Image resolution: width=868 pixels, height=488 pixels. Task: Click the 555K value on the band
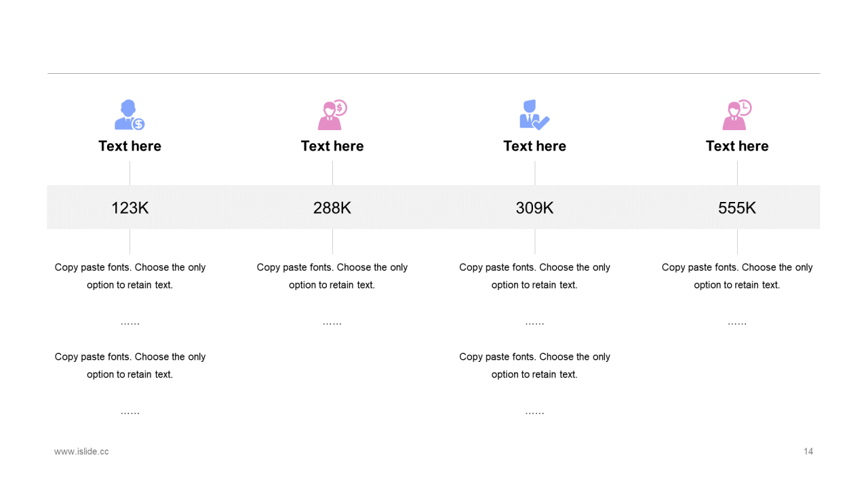[x=737, y=208]
